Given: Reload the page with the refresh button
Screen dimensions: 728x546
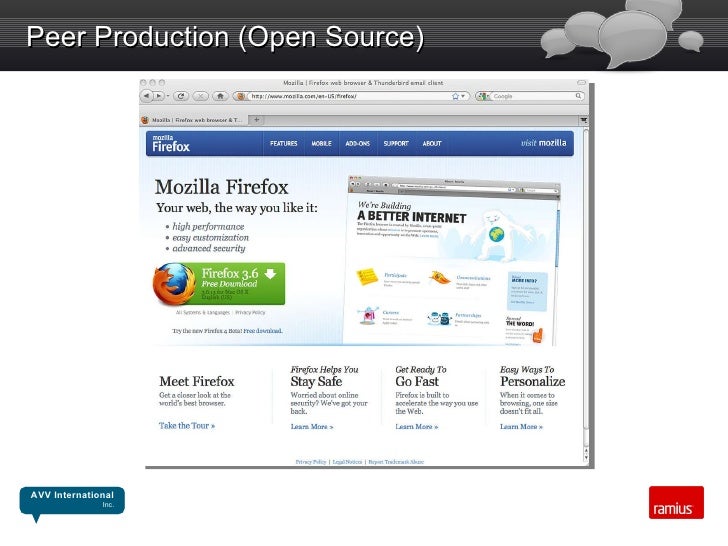Looking at the screenshot, I should (181, 96).
